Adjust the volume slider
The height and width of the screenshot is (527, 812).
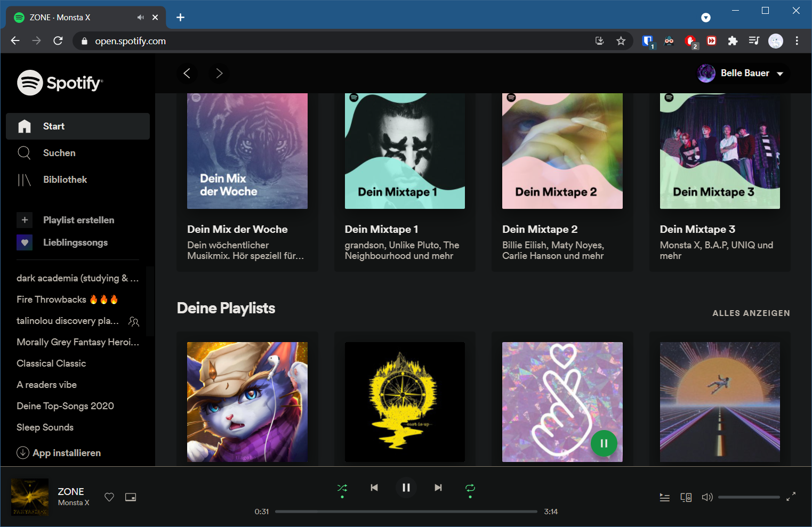coord(749,497)
